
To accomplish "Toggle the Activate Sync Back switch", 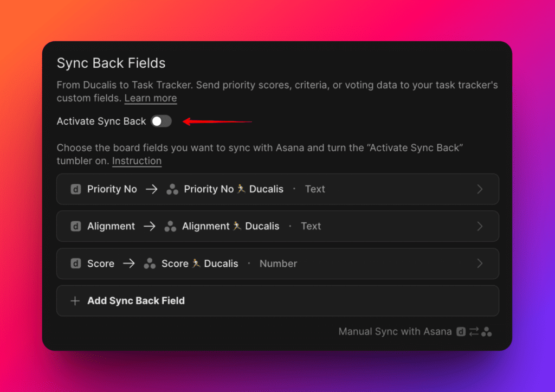I will [x=161, y=121].
